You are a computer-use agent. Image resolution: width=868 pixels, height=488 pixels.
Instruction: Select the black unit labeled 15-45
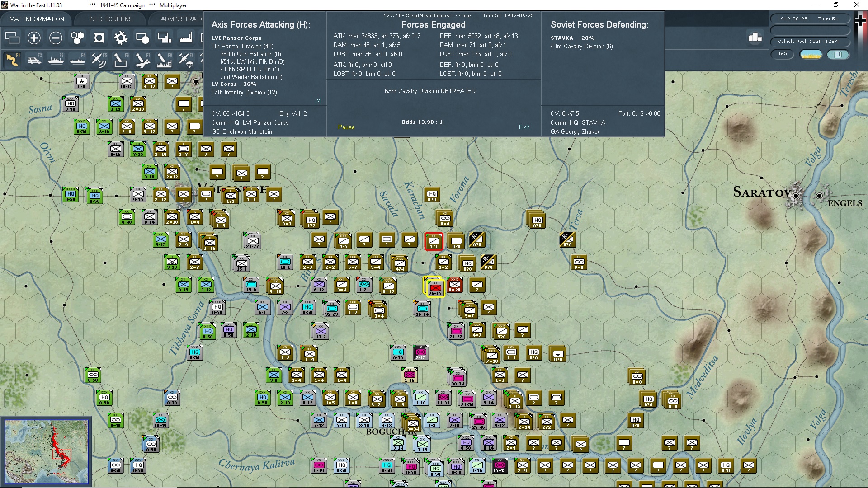(500, 465)
